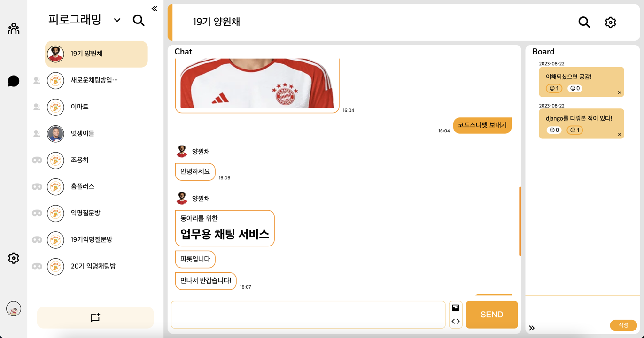The width and height of the screenshot is (644, 338).
Task: Collapse the Board panel with the » chevron
Action: coord(532,328)
